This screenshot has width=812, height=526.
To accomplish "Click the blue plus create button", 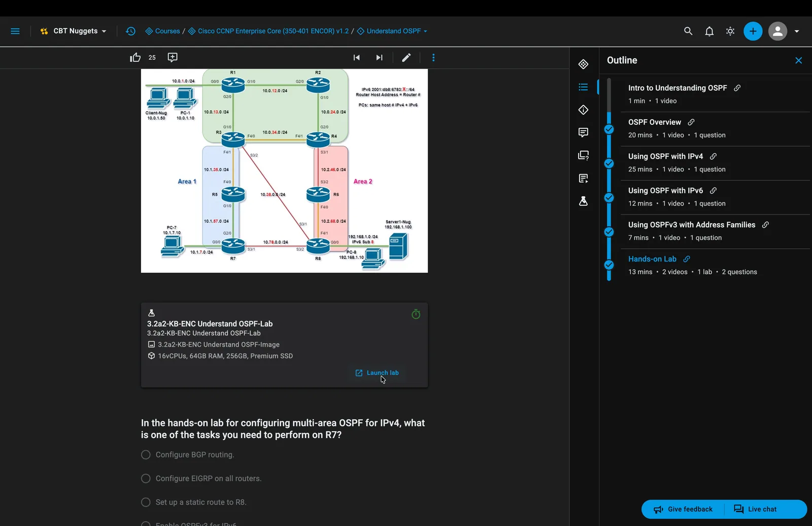I will click(753, 31).
